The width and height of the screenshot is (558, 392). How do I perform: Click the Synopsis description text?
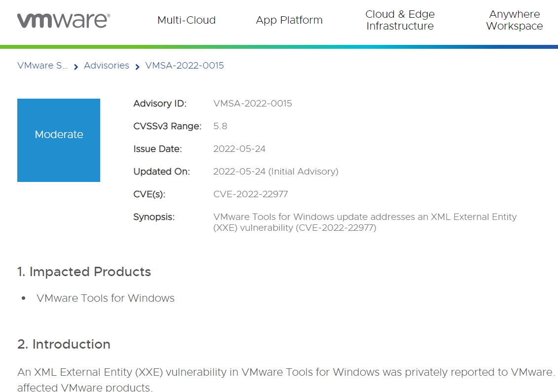(x=365, y=222)
